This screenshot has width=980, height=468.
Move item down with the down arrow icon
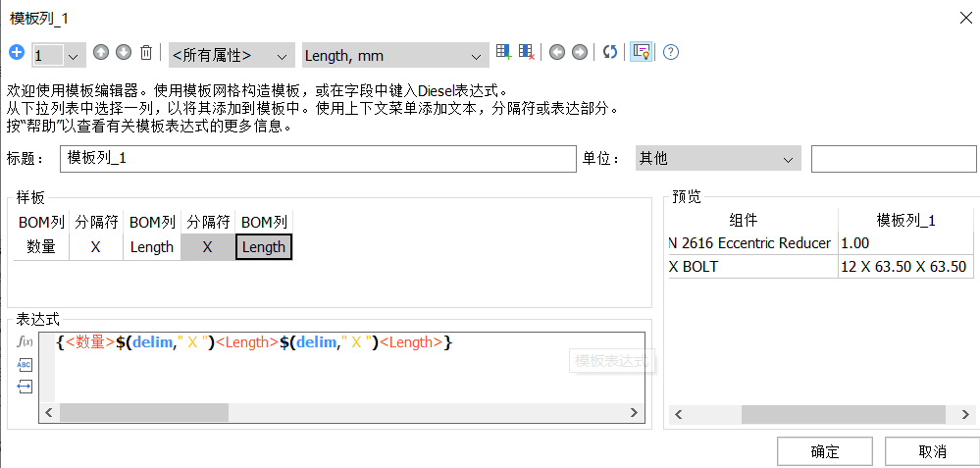pos(124,52)
